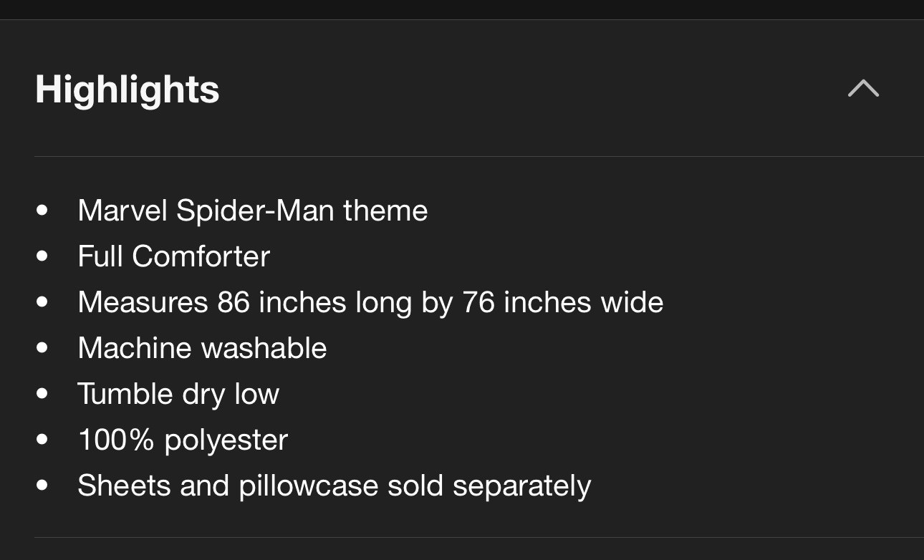Image resolution: width=924 pixels, height=560 pixels.
Task: Click the divider line below the list
Action: point(478,537)
